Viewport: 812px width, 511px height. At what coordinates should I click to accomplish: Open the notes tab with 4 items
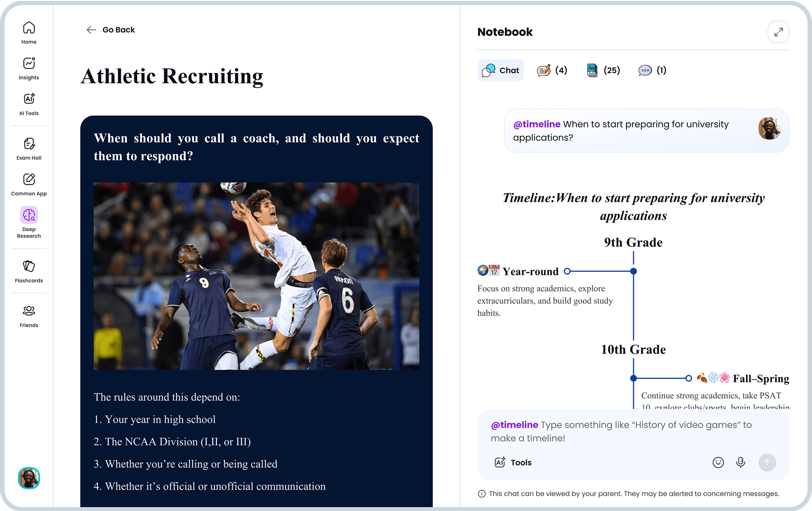click(552, 71)
